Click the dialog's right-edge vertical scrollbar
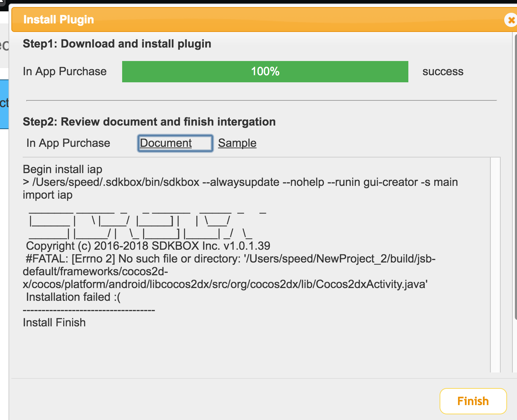 [515, 177]
